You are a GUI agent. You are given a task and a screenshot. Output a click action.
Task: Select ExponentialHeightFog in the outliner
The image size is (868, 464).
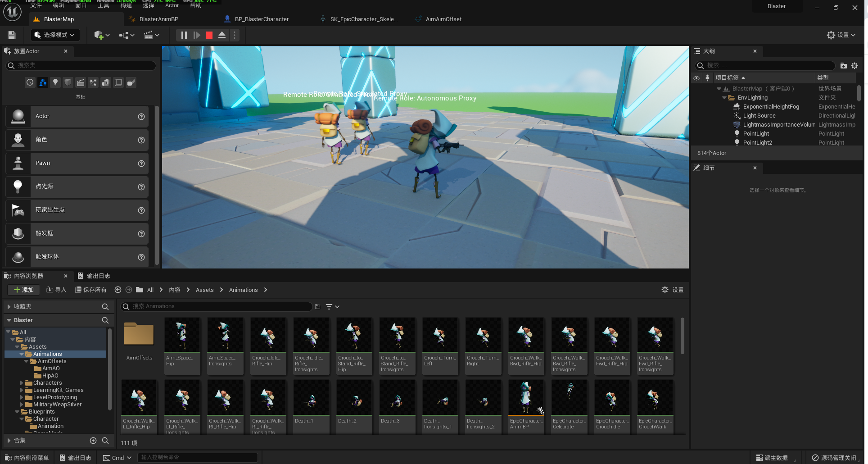[771, 107]
